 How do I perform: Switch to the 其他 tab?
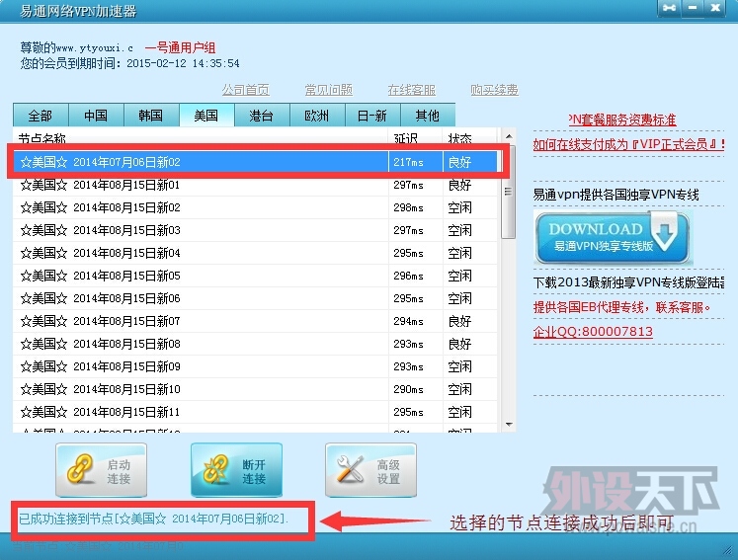428,116
